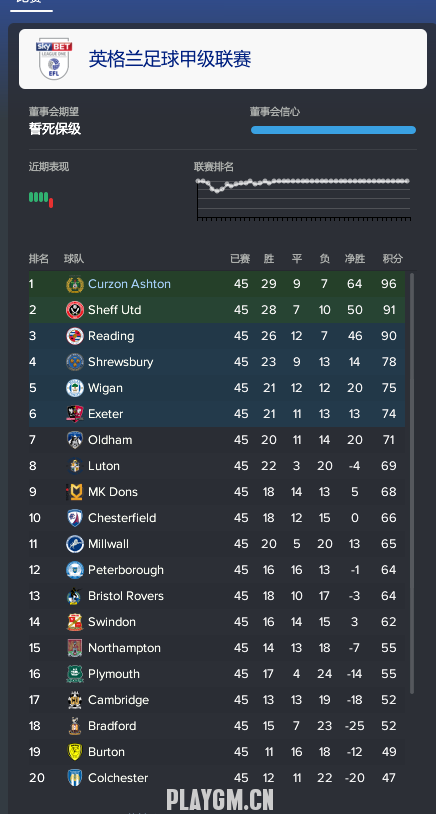
Task: Open the Reading club crest icon
Action: pos(75,336)
